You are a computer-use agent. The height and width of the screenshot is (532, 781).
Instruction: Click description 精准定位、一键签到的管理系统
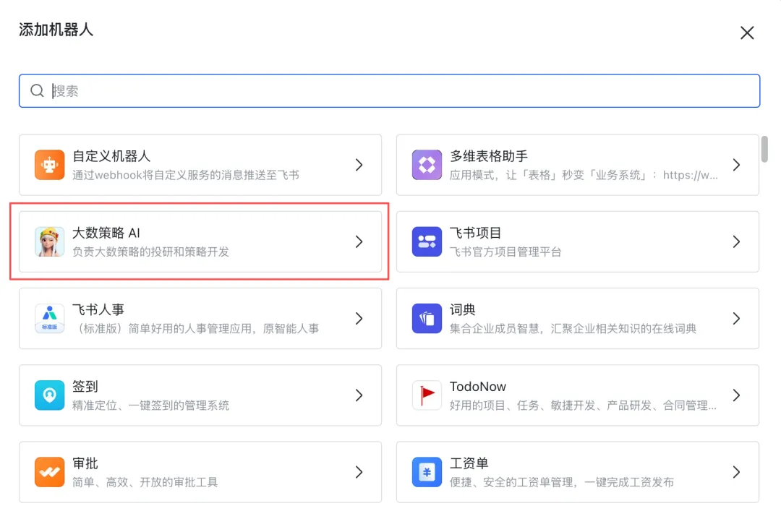point(151,406)
